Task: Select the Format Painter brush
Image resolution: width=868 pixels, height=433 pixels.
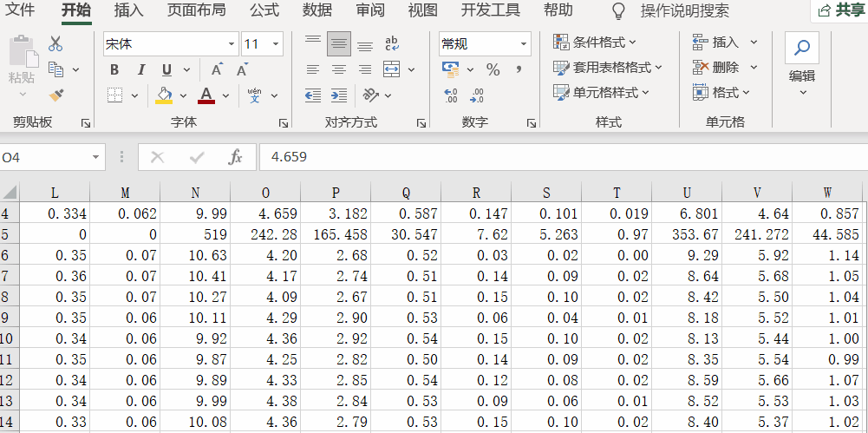Action: click(x=55, y=95)
